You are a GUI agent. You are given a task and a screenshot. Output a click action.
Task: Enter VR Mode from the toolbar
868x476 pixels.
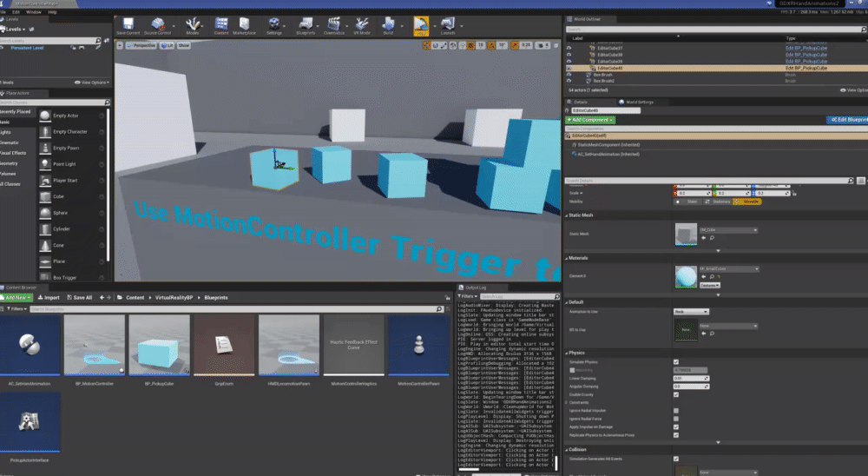(362, 25)
